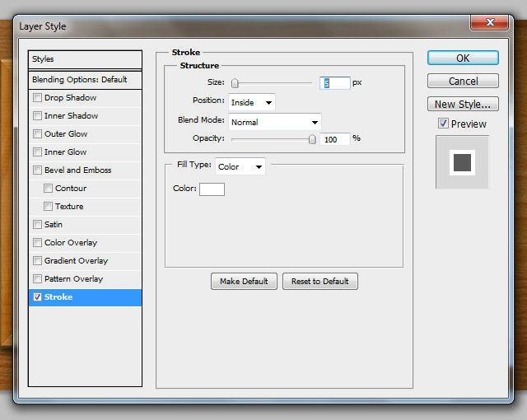Viewport: 527px width, 420px height.
Task: Disable the Preview checkbox
Action: pyautogui.click(x=443, y=124)
